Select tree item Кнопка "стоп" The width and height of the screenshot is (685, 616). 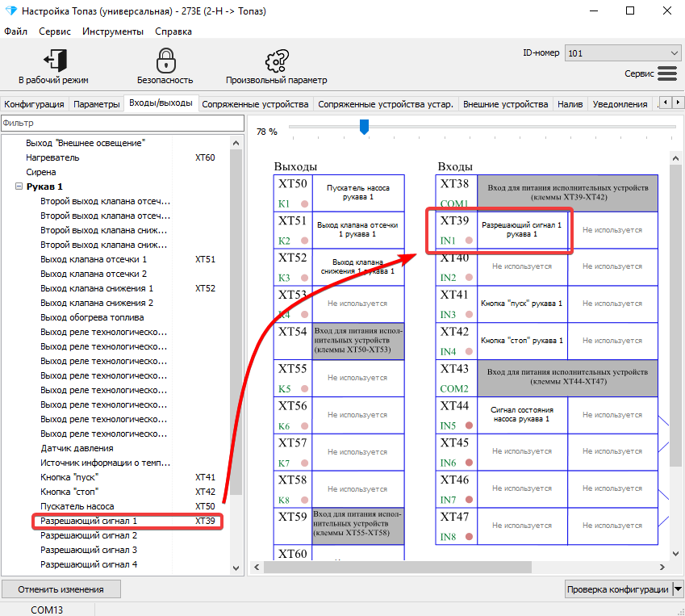click(x=69, y=492)
